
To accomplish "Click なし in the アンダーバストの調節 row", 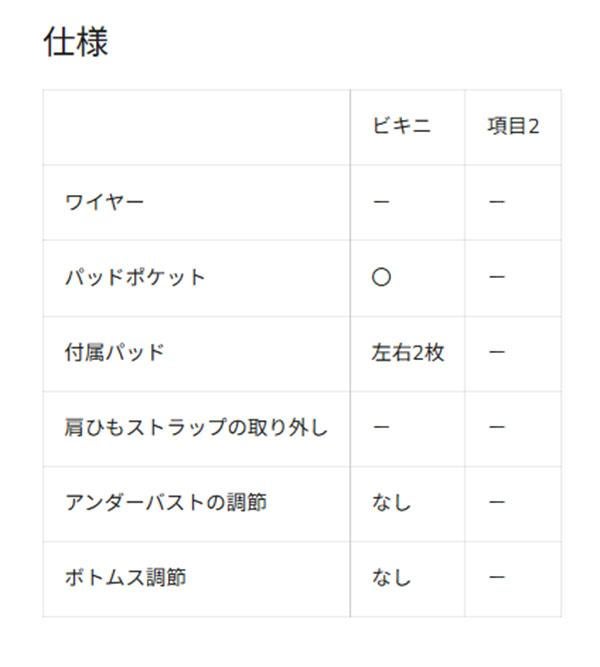I will pyautogui.click(x=391, y=502).
